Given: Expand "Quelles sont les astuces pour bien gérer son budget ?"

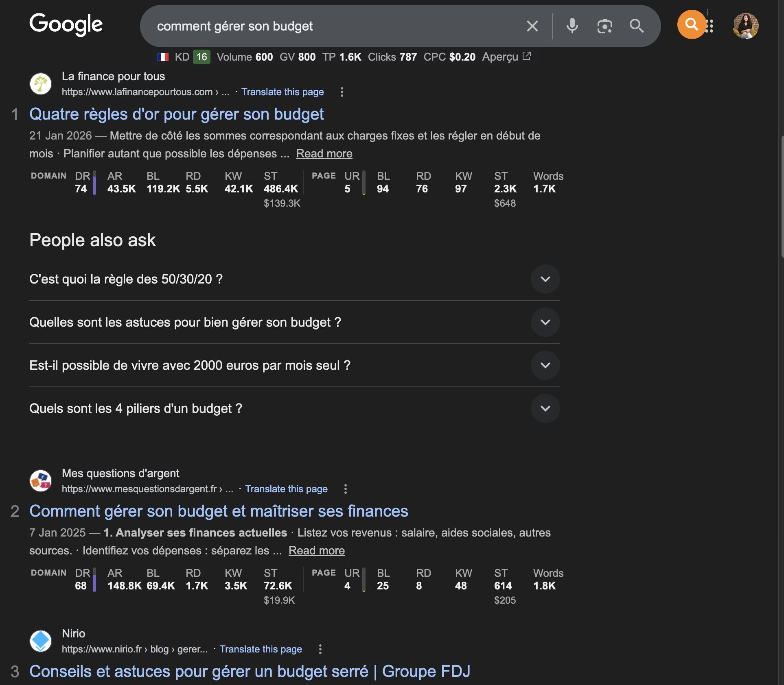Looking at the screenshot, I should (545, 322).
